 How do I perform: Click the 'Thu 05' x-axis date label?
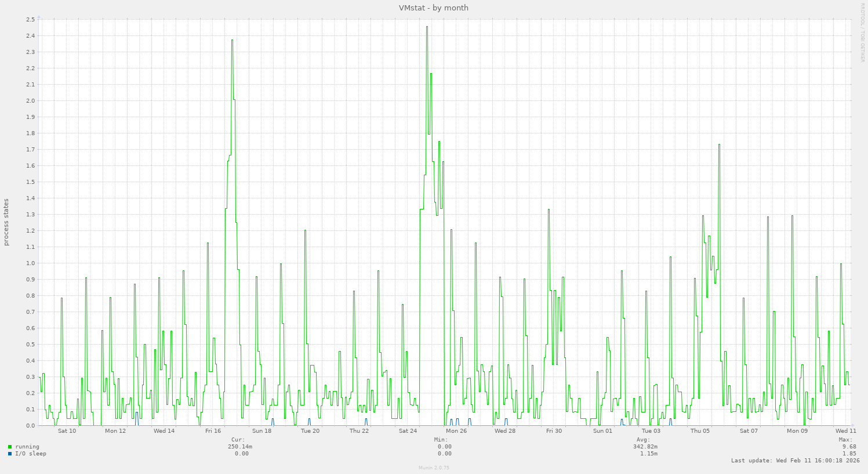(x=700, y=431)
